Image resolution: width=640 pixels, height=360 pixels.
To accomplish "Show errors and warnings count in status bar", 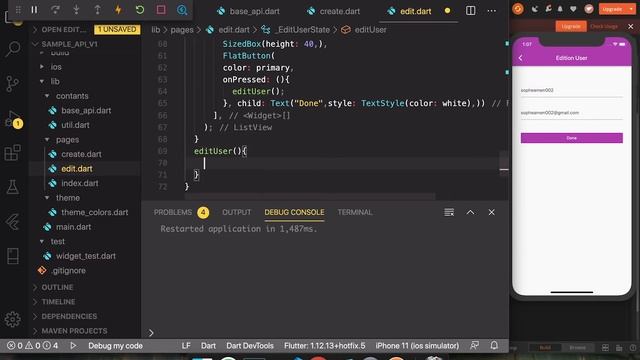I will 33,346.
